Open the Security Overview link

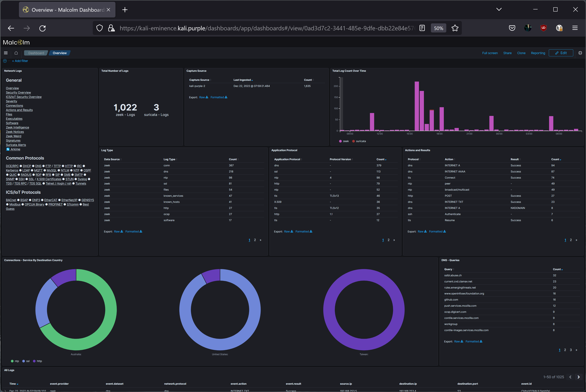tap(18, 93)
